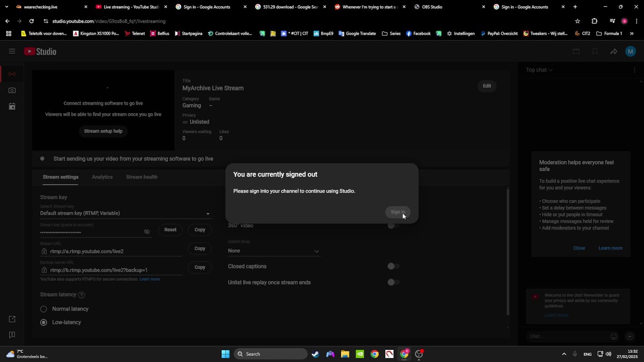Open the Added delay None dropdown
The image size is (644, 362).
(x=274, y=251)
